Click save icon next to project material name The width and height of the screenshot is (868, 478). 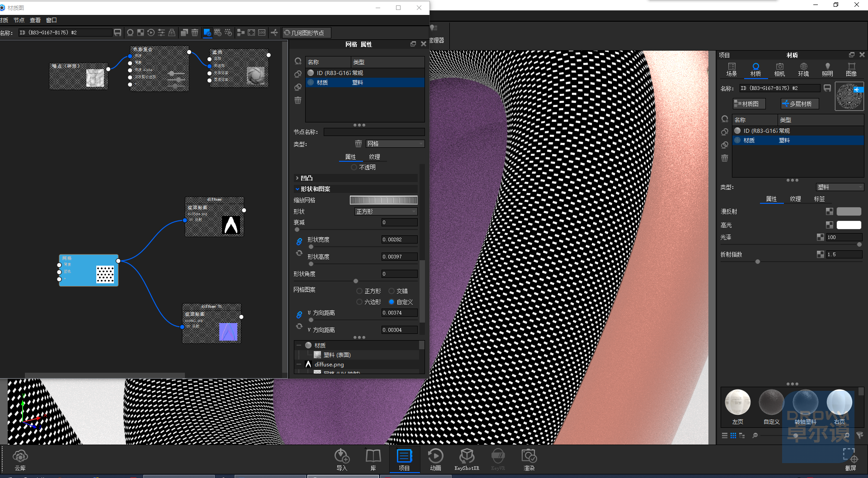[x=827, y=88]
